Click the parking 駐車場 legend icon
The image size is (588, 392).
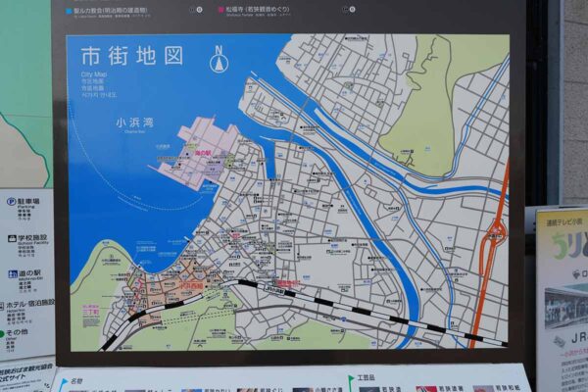tap(11, 201)
